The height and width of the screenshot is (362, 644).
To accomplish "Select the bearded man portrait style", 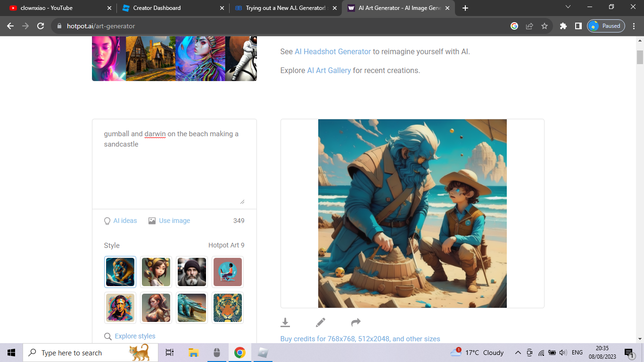I will point(192,272).
